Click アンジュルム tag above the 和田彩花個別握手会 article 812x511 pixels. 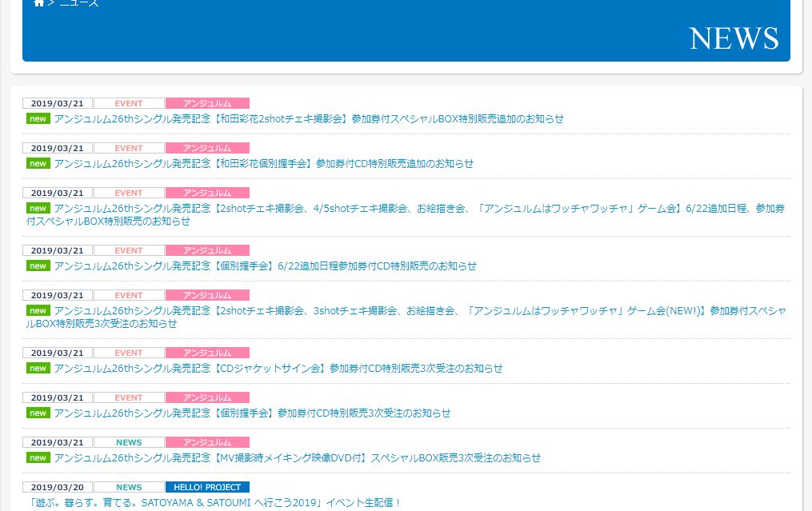point(207,148)
